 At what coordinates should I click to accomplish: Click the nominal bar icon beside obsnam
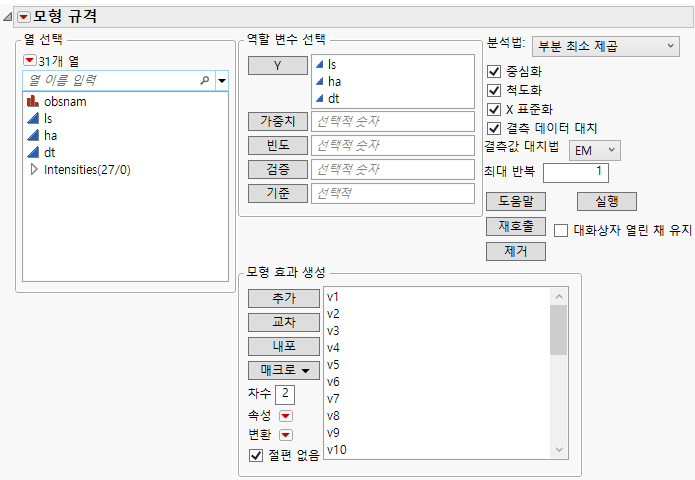tap(33, 101)
